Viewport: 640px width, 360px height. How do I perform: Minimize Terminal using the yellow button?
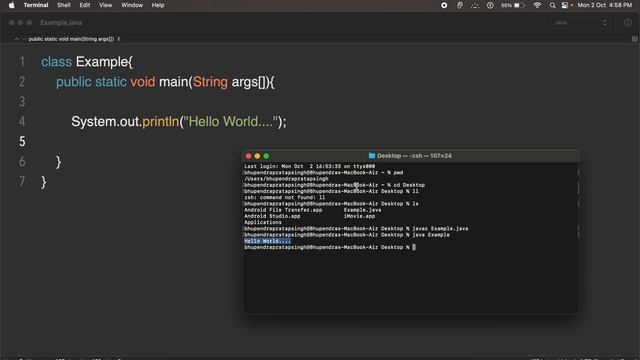pyautogui.click(x=258, y=156)
